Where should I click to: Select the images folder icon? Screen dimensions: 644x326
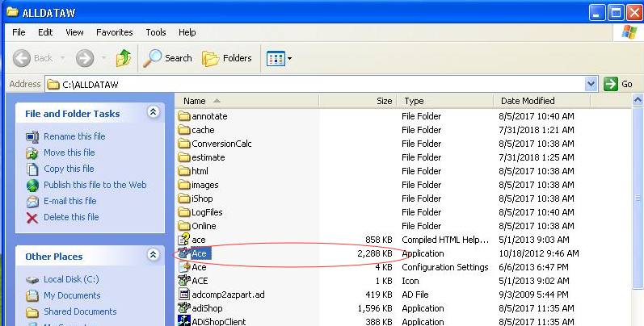coord(184,185)
